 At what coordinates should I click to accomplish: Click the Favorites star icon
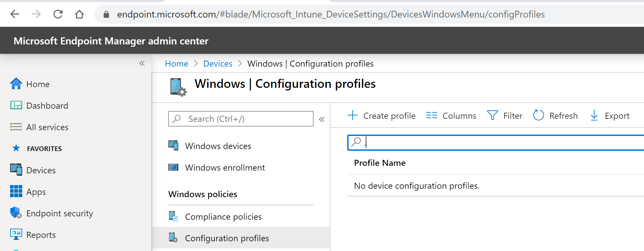[x=16, y=148]
